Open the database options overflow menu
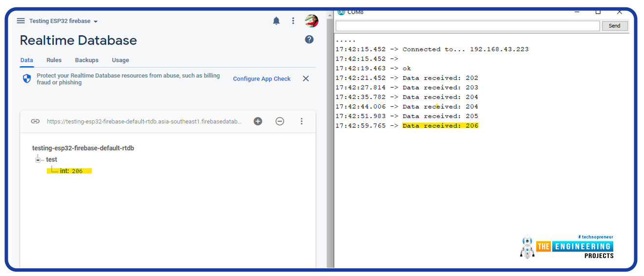The width and height of the screenshot is (644, 276). (302, 121)
